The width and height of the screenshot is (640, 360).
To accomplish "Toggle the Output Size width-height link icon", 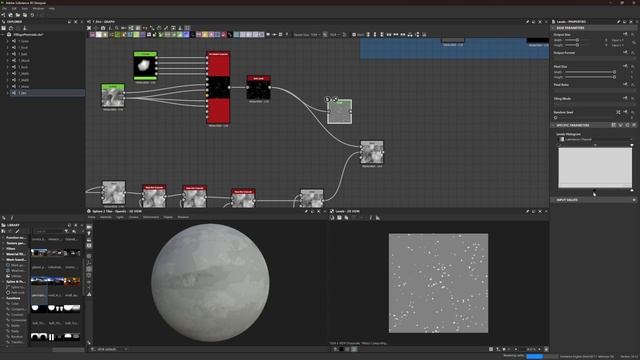I will tap(633, 42).
